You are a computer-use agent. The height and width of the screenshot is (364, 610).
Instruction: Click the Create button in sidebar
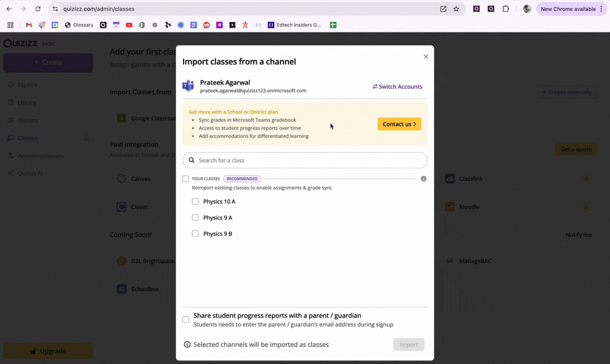coord(48,63)
